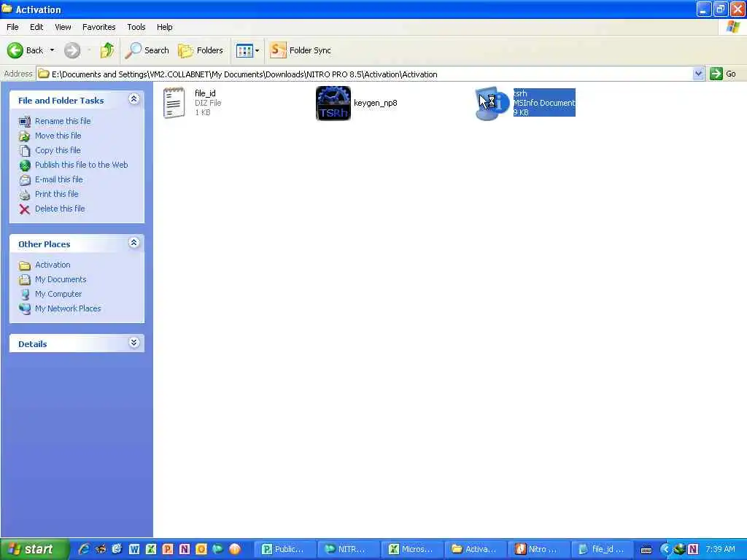Viewport: 747px width, 560px height.
Task: Click the OneNote icon in system tray
Action: pos(693,549)
